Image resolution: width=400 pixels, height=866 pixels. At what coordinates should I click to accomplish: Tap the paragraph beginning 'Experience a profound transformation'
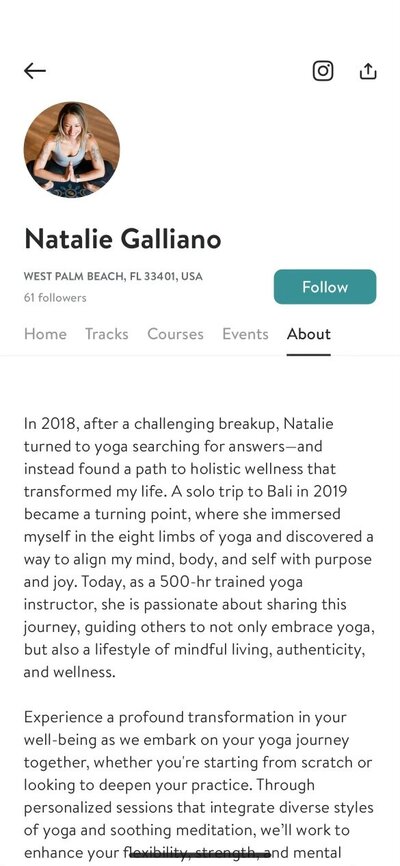pyautogui.click(x=199, y=784)
